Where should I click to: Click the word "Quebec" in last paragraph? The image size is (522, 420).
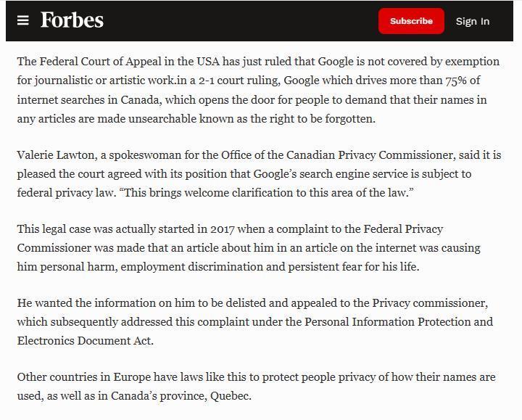click(230, 396)
